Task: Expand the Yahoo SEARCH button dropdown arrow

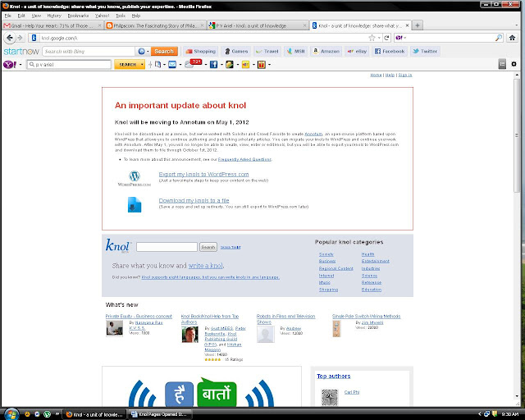Action: [x=142, y=64]
